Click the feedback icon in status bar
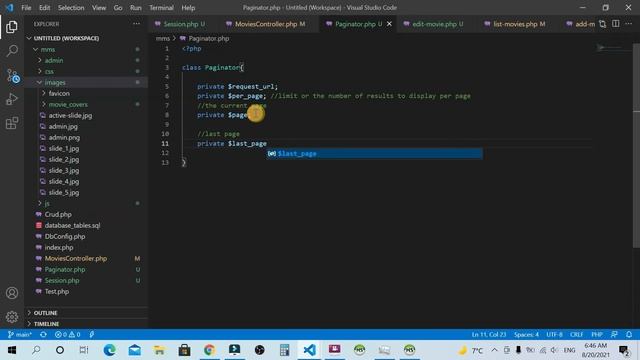Image resolution: width=640 pixels, height=360 pixels. point(614,334)
